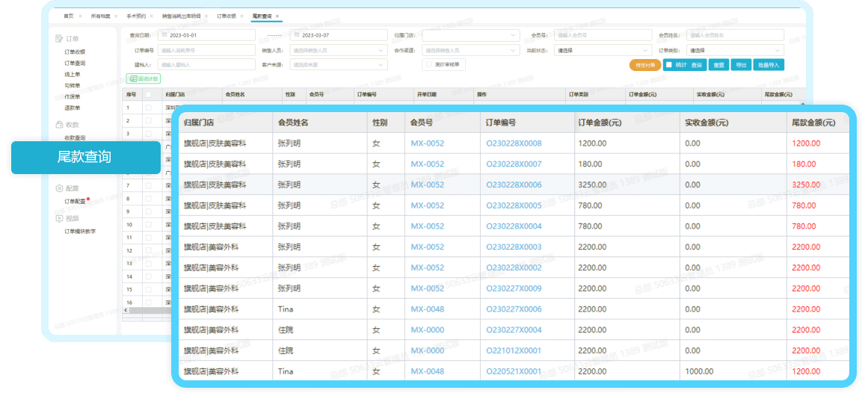
Task: Tick the checkbox in table row 16
Action: point(148,303)
